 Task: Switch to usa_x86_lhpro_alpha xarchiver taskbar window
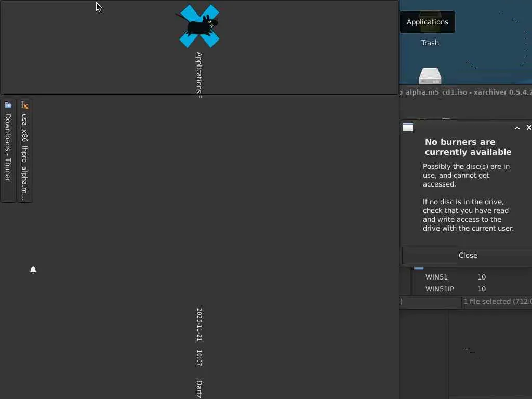pos(25,151)
